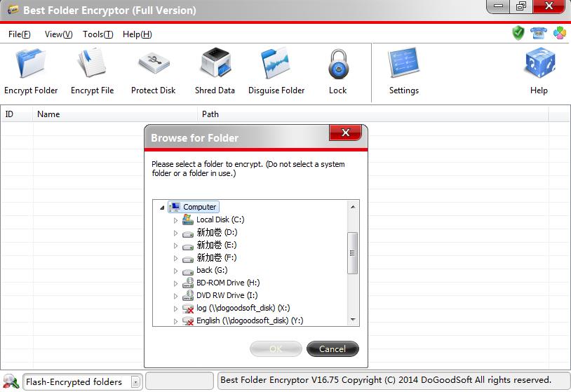Select BD-ROM Drive (H:) in the tree
Screen dimensions: 571x392
coord(228,283)
